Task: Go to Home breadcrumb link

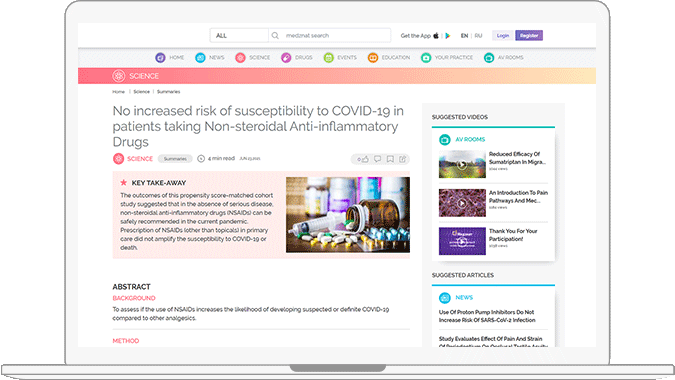Action: (118, 92)
